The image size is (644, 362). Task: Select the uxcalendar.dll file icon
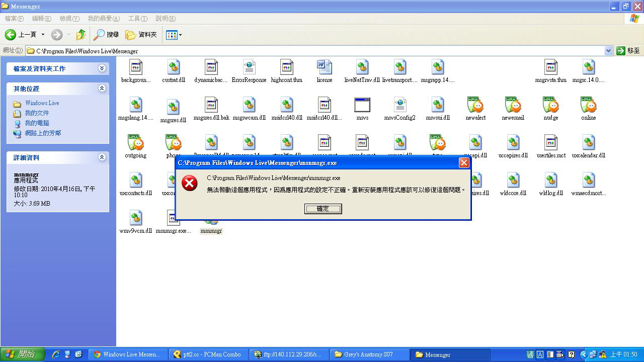589,142
